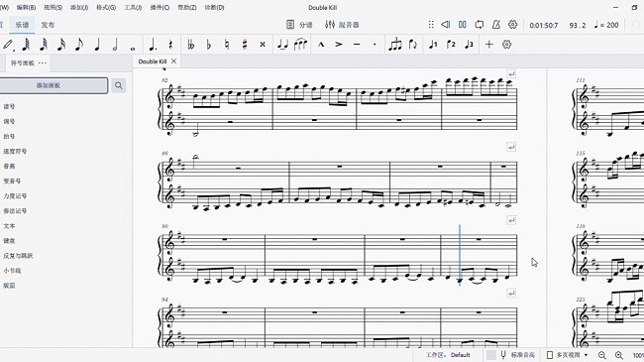Flip note stem direction
Viewport: 644px width, 362px height.
pos(413,45)
